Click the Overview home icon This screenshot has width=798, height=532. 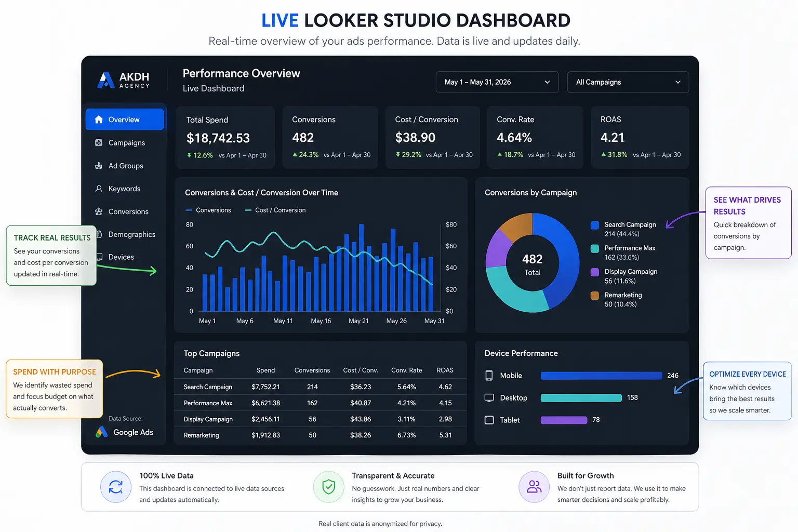coord(99,119)
